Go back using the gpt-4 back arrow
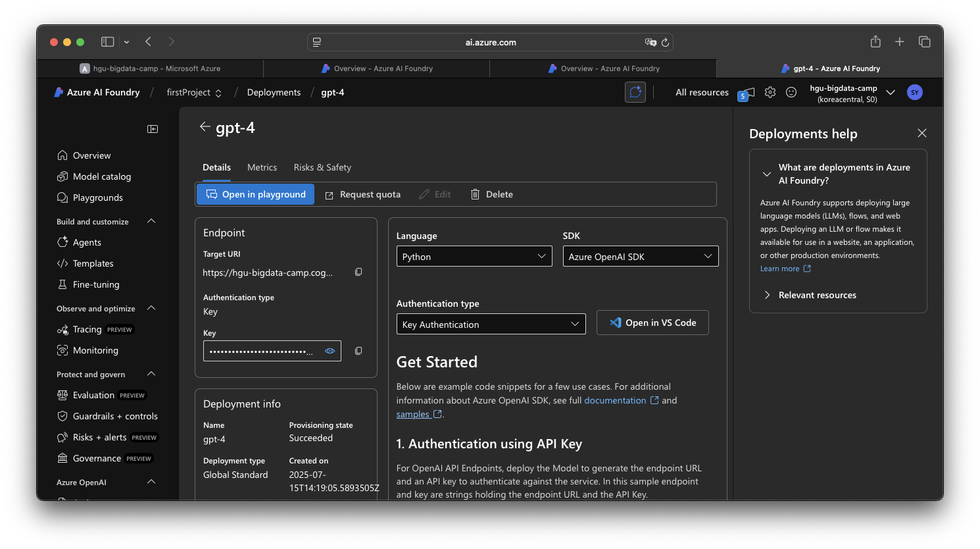Screen dimensions: 980x549 [205, 127]
